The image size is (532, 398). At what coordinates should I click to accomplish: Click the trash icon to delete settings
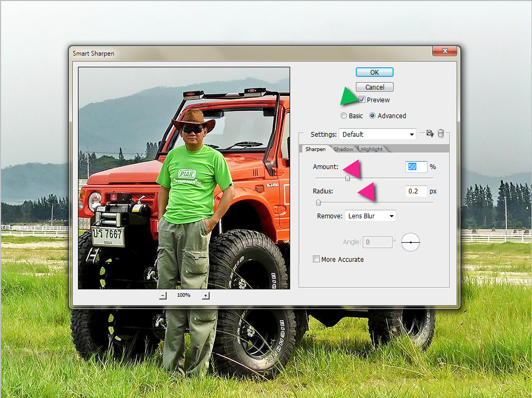441,134
